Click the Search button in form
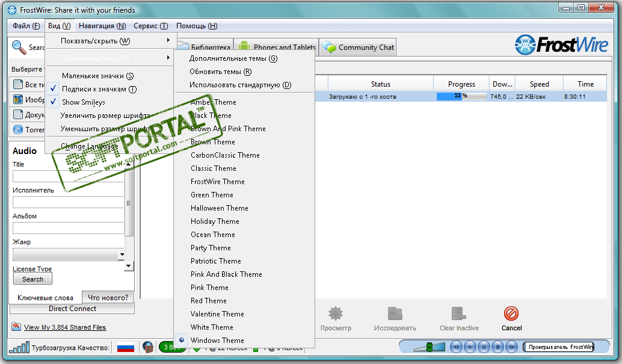 pos(32,279)
